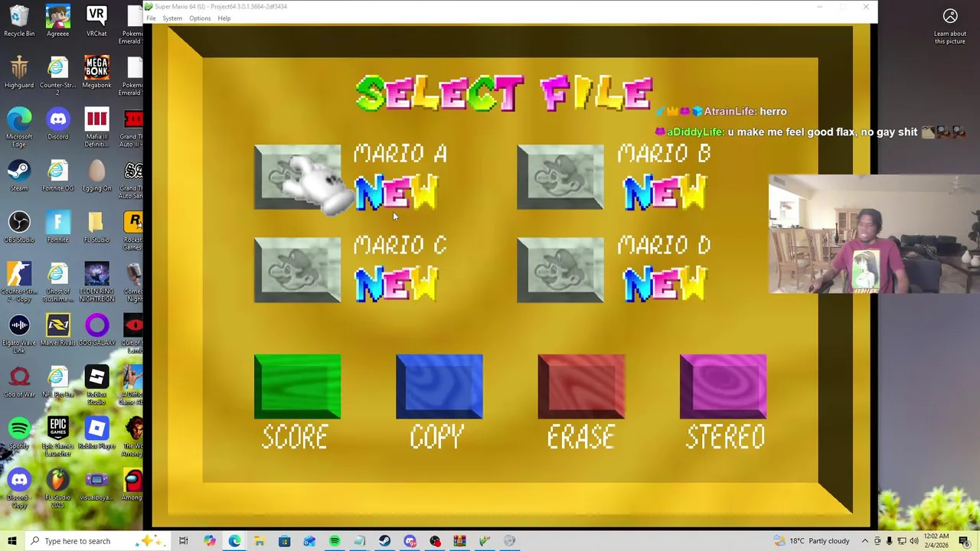
Task: Open the Discord desktop shortcut
Action: click(x=57, y=124)
